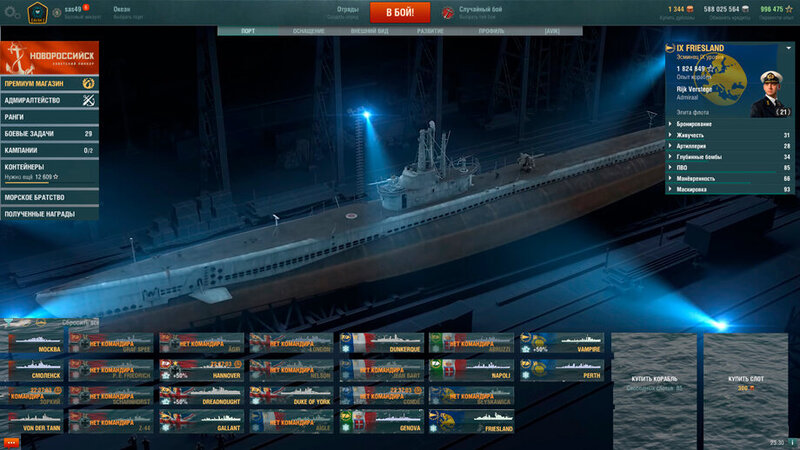The width and height of the screenshot is (800, 450).
Task: Open the Океан port selector
Action: coord(128,12)
